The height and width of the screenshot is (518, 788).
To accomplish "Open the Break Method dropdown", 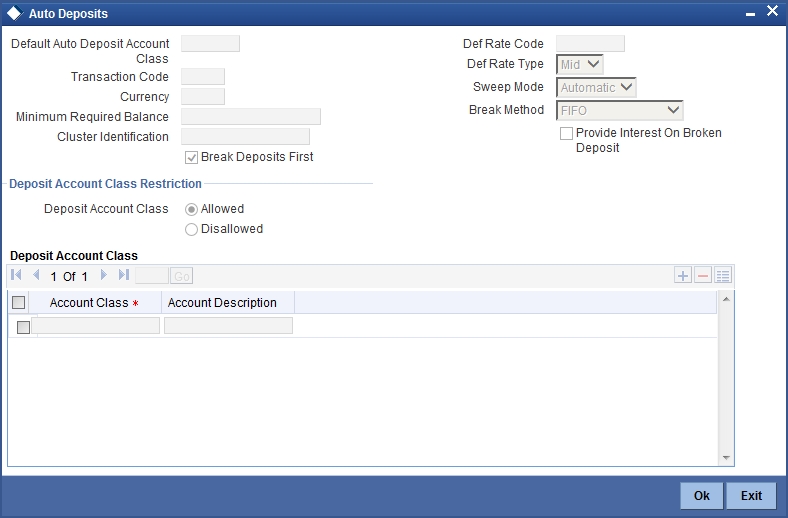I will tap(620, 111).
